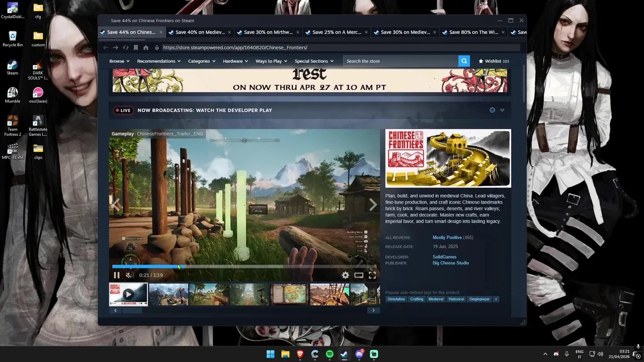
Task: Open Big Cheese Studio publisher link
Action: coord(451,263)
